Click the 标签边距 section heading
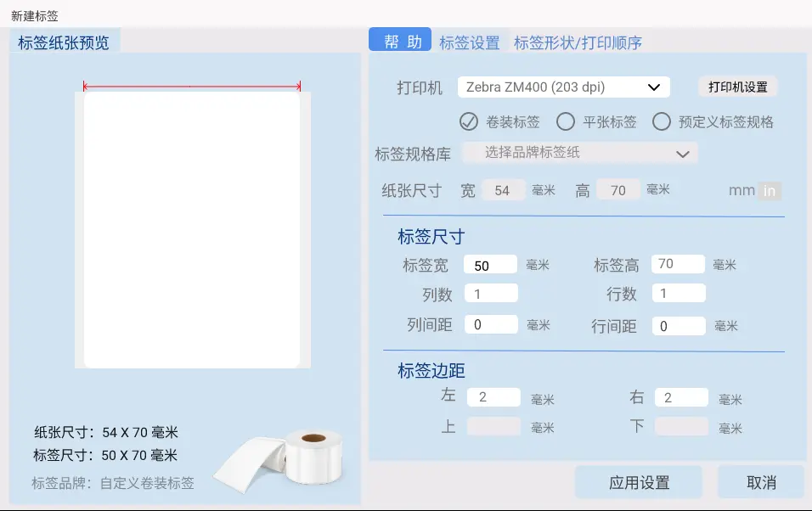The height and width of the screenshot is (511, 812). (x=431, y=371)
